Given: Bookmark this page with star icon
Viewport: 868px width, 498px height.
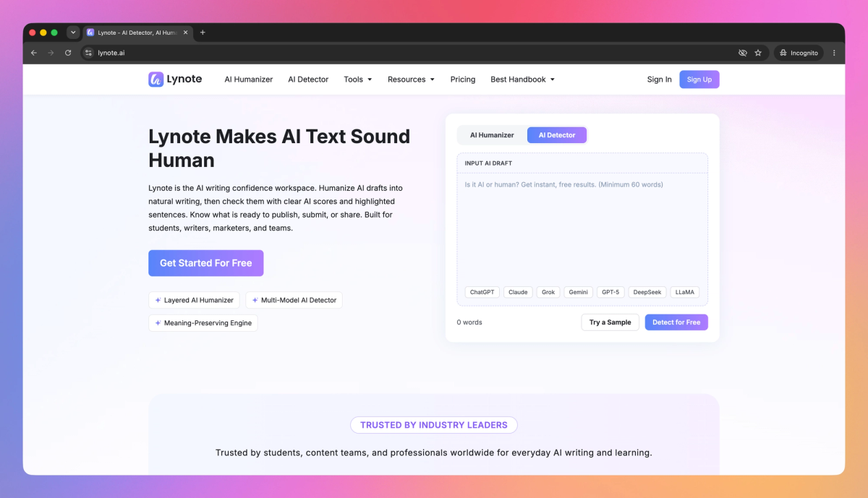Looking at the screenshot, I should (x=758, y=53).
